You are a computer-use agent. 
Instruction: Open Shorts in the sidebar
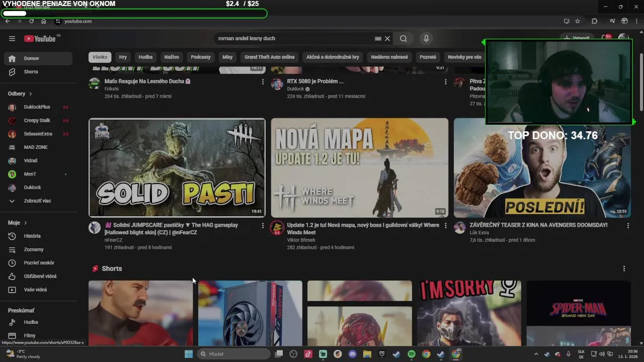38,72
